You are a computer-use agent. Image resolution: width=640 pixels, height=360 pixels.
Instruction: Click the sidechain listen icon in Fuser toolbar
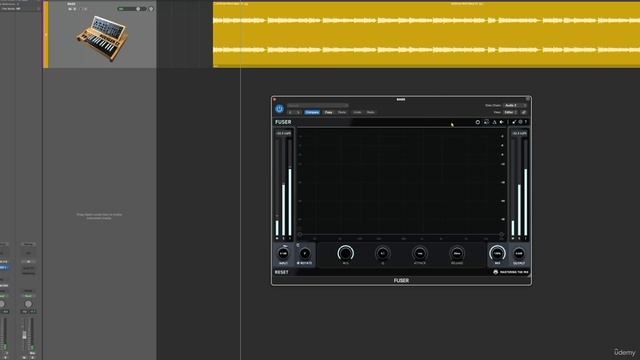pyautogui.click(x=486, y=122)
